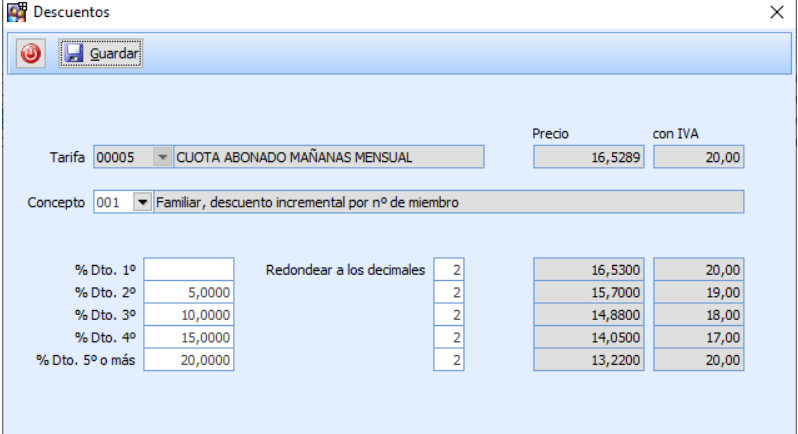Click the % Dto. 3º field with 10,0000
The width and height of the screenshot is (798, 434).
point(189,315)
